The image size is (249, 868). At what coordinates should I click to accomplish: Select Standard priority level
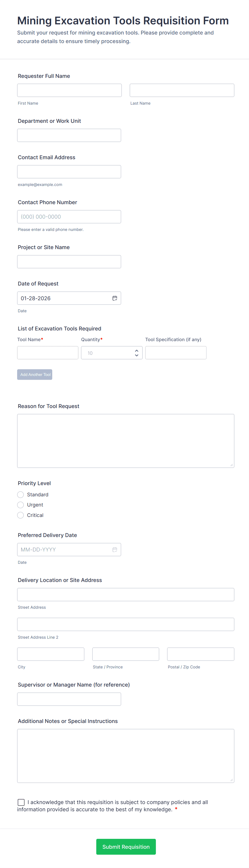[x=21, y=495]
